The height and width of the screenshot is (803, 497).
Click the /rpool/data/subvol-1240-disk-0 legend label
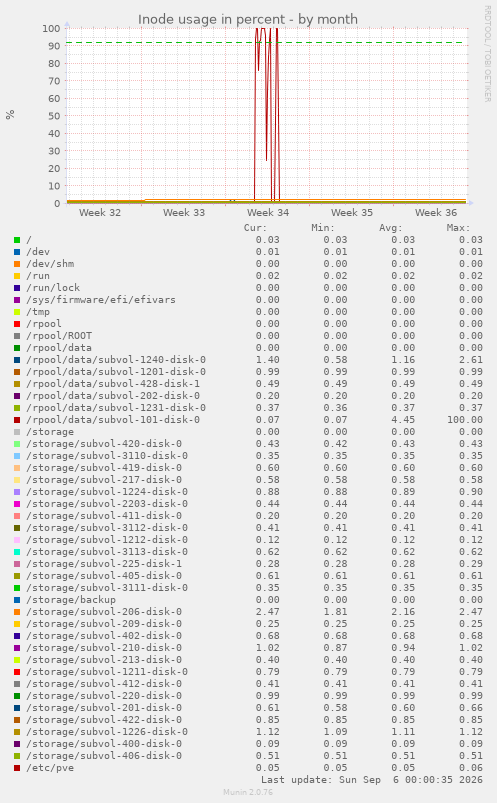pyautogui.click(x=116, y=360)
